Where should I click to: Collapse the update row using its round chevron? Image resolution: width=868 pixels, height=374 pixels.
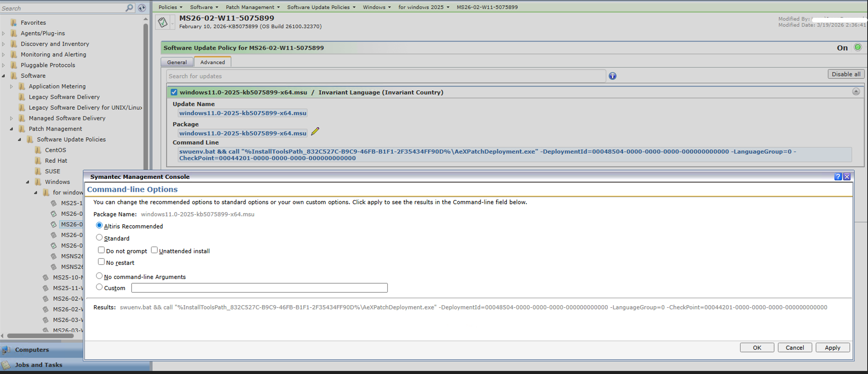856,92
